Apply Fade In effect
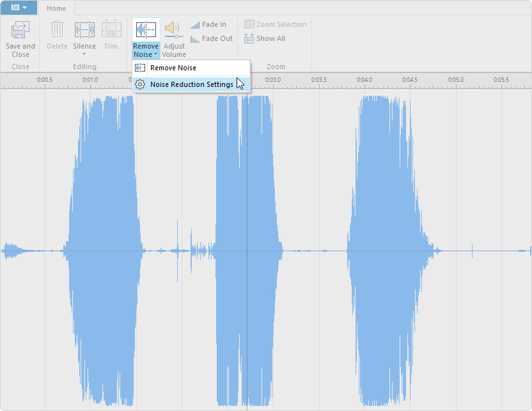 click(208, 25)
